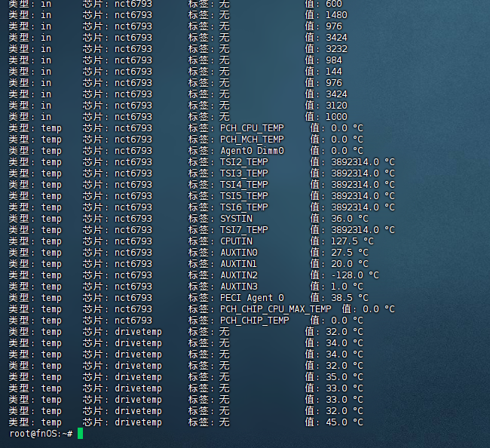
Task: Select the PCH_CHIP_TEMP label
Action: 254,321
